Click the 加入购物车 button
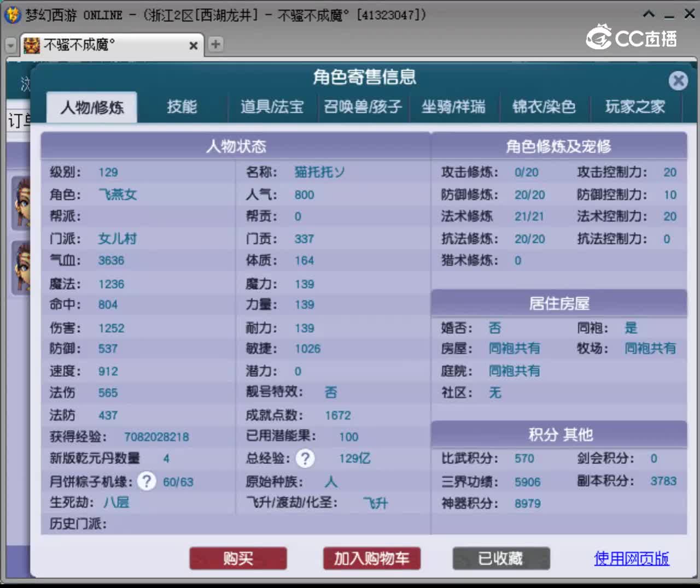700x588 pixels. click(372, 558)
